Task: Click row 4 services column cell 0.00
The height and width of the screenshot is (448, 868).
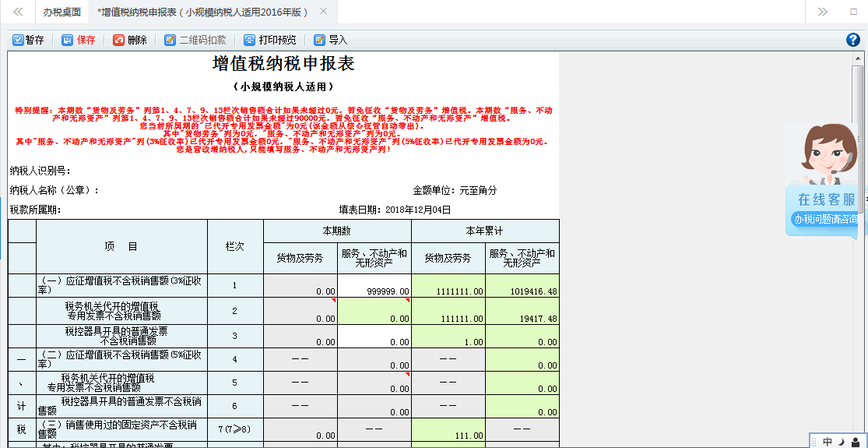Action: coord(374,359)
